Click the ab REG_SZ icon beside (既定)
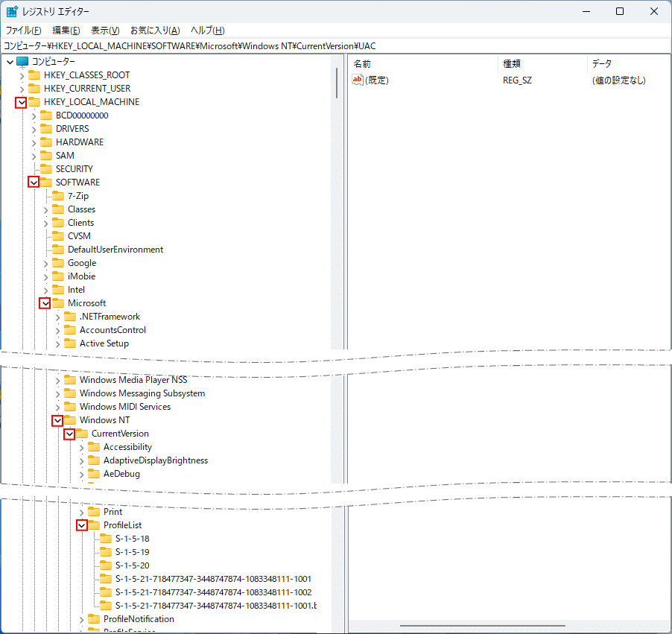Screen dimensions: 672x634 pyautogui.click(x=357, y=80)
